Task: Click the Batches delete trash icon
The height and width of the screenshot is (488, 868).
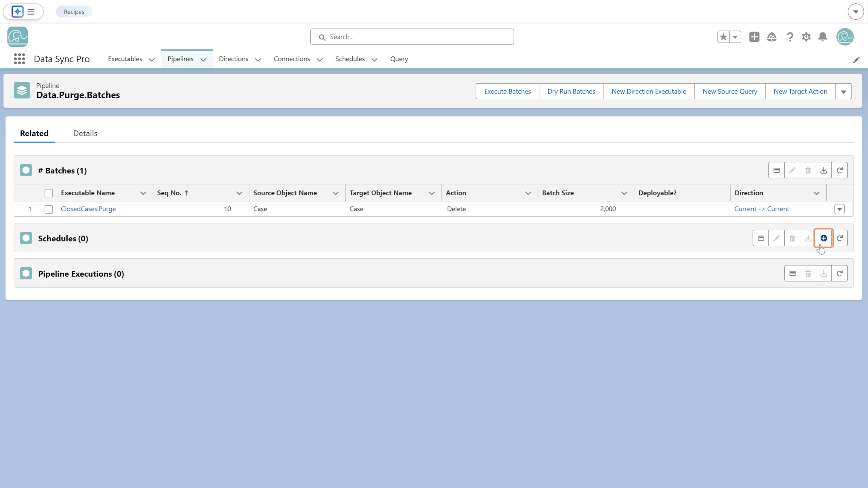Action: click(x=808, y=170)
